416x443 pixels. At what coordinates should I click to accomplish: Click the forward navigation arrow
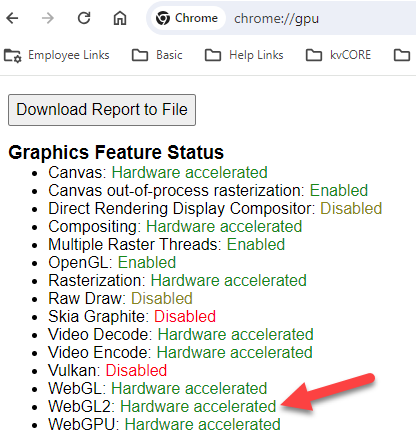pyautogui.click(x=48, y=18)
